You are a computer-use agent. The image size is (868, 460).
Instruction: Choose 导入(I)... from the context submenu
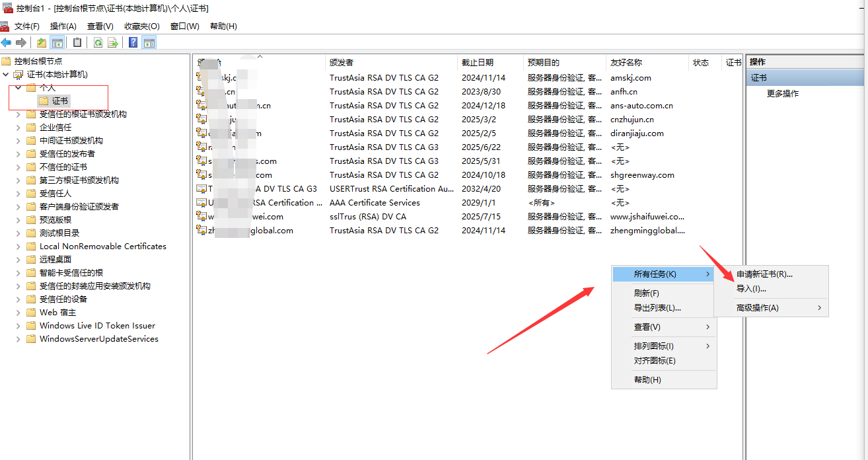click(751, 289)
